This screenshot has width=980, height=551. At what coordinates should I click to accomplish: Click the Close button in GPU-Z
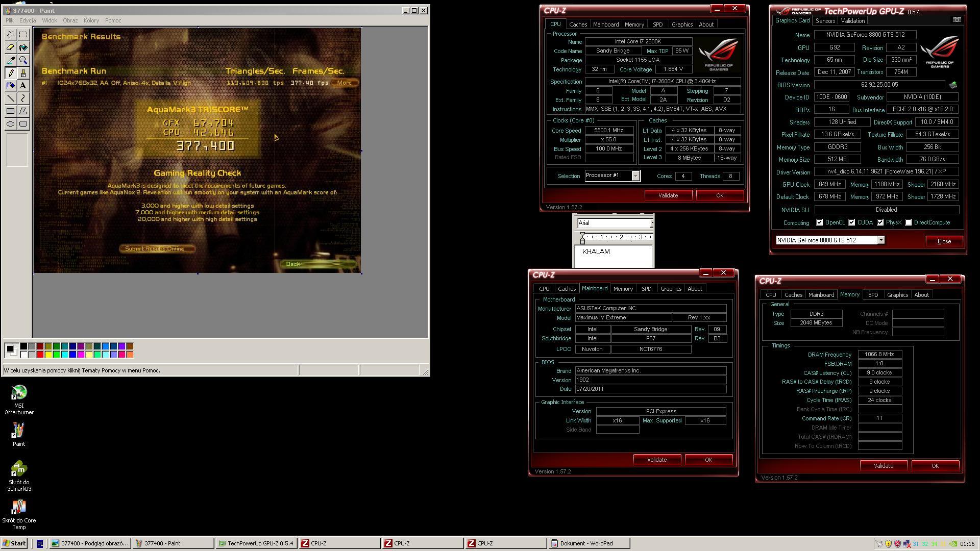point(944,241)
